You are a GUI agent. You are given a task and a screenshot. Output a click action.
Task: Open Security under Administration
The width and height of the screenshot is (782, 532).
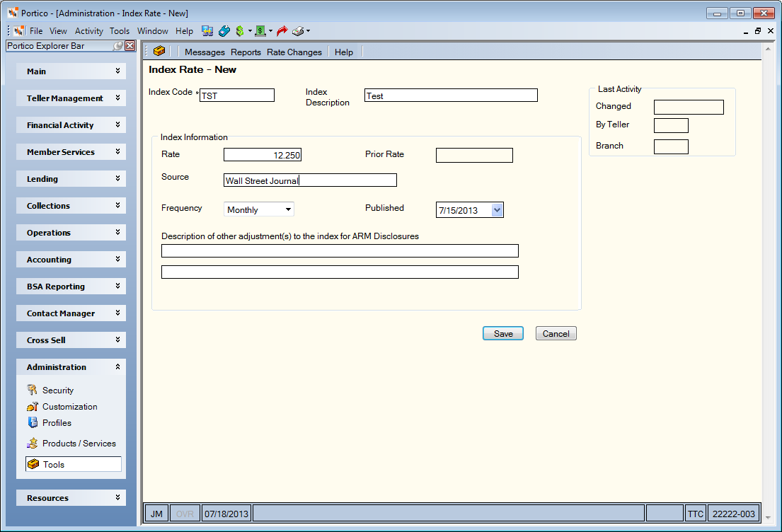pos(58,390)
